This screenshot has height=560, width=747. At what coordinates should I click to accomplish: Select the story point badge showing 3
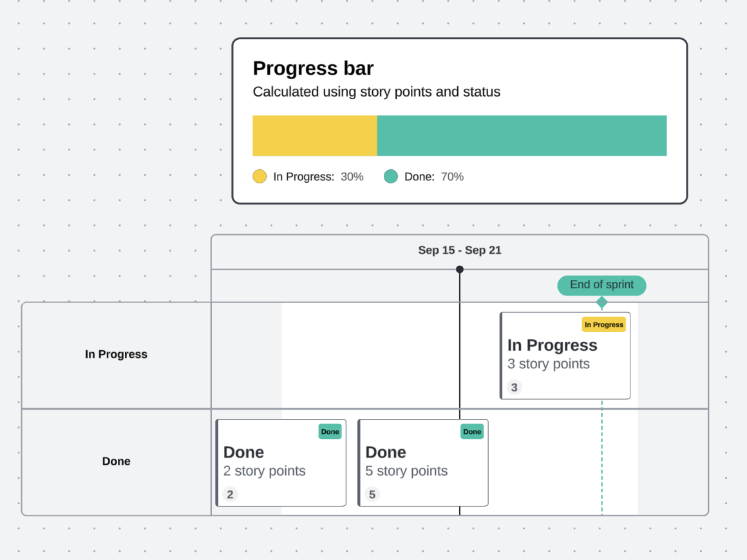(514, 387)
